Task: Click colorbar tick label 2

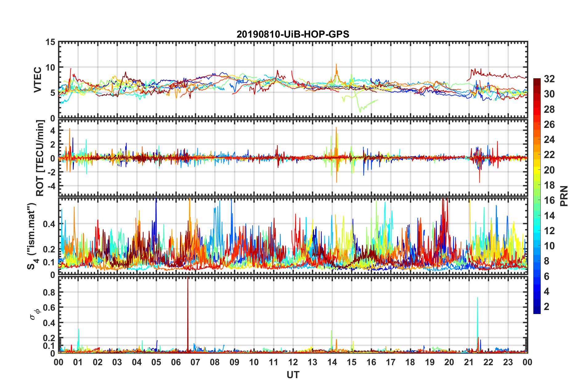Action: [547, 307]
